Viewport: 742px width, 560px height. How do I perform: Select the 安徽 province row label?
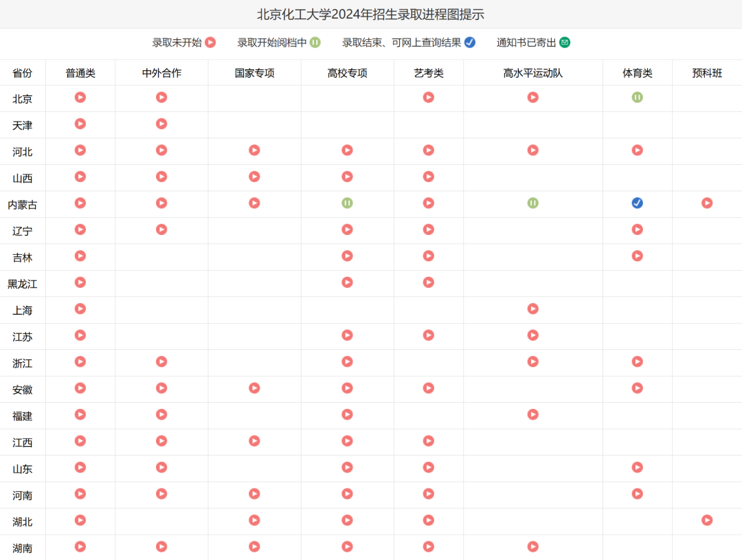(x=22, y=390)
